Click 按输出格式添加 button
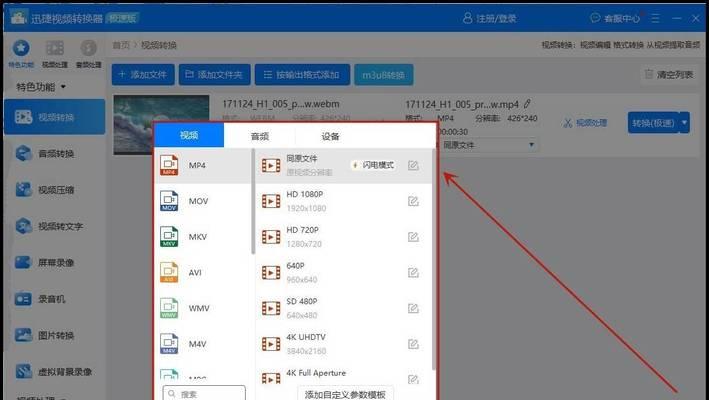This screenshot has height=400, width=709. [302, 75]
